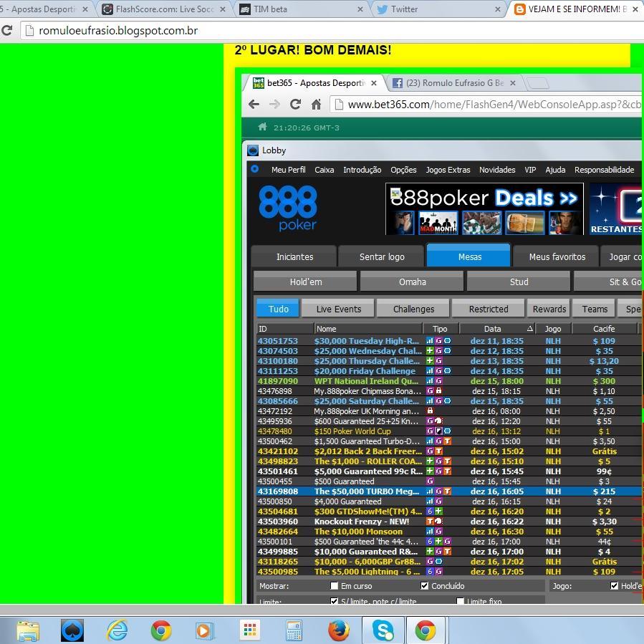Select the Restricted filter
The image size is (644, 644).
[x=489, y=309]
